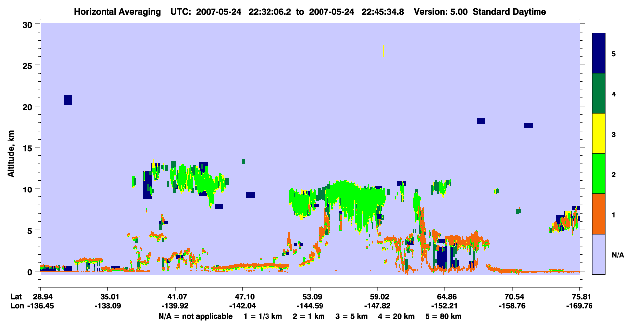Click longitude value -147.82

(377, 306)
